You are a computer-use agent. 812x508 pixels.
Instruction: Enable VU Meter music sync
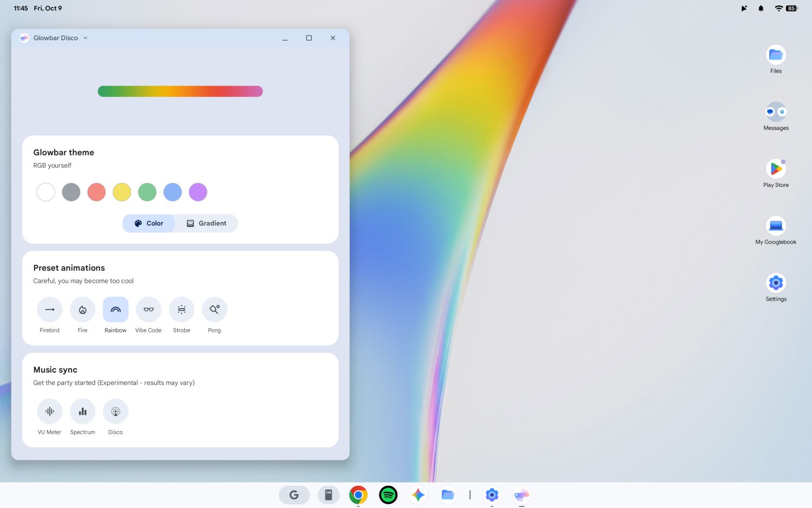49,412
